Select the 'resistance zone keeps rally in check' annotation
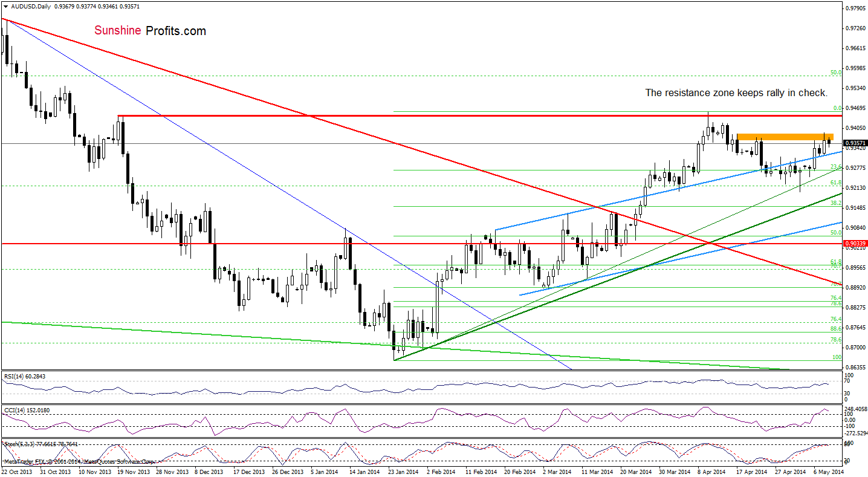Image resolution: width=868 pixels, height=477 pixels. coord(736,92)
